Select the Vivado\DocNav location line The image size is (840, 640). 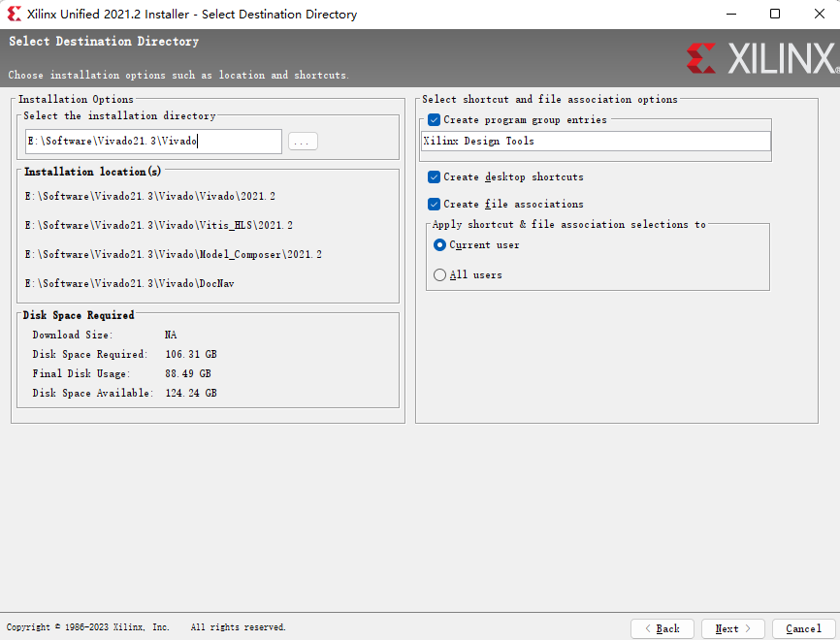pos(129,283)
